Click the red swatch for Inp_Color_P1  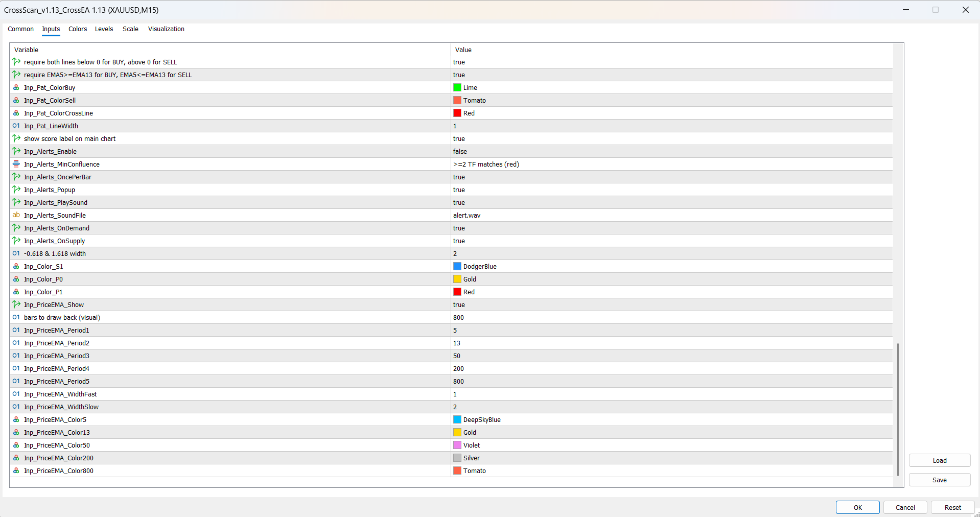click(x=457, y=292)
